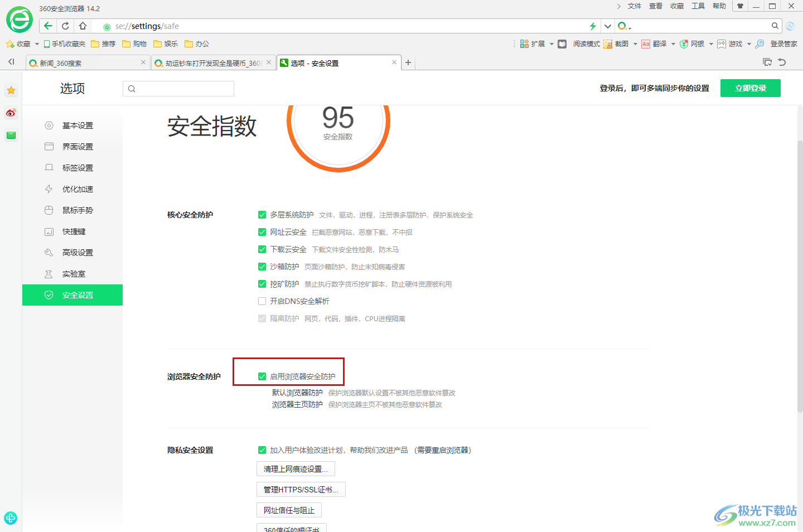Screen dimensions: 803x532
Task: Expand the 游戏 dropdown arrow
Action: (749, 44)
